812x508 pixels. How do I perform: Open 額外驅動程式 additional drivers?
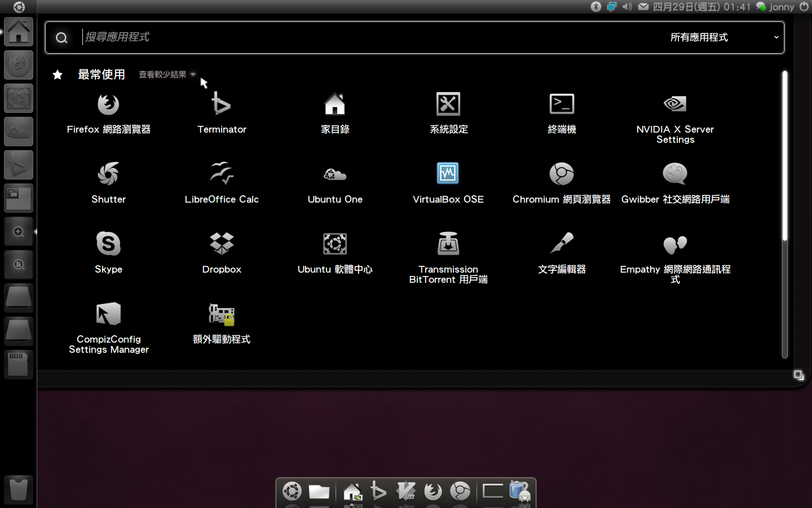coord(222,324)
